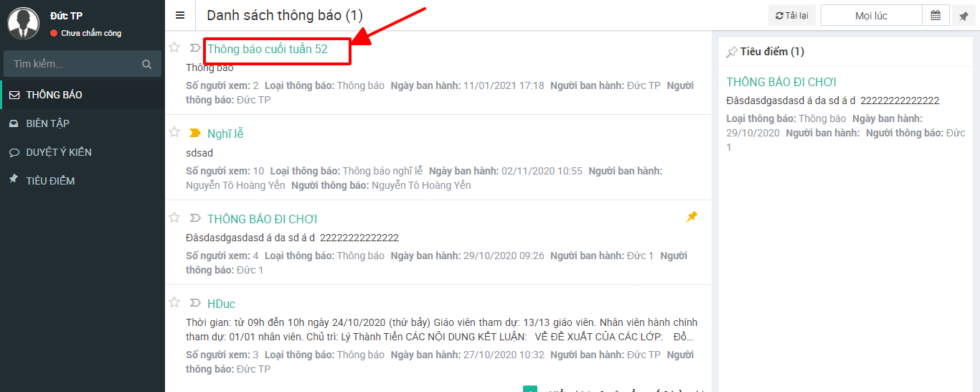Click the tag icon beside HDuc
Viewport: 980px width, 392px height.
[194, 303]
